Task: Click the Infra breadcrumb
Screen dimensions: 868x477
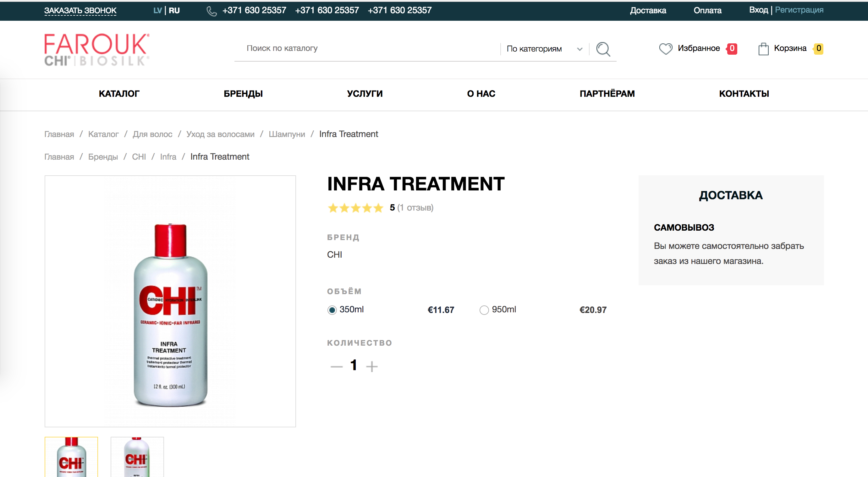Action: click(168, 156)
